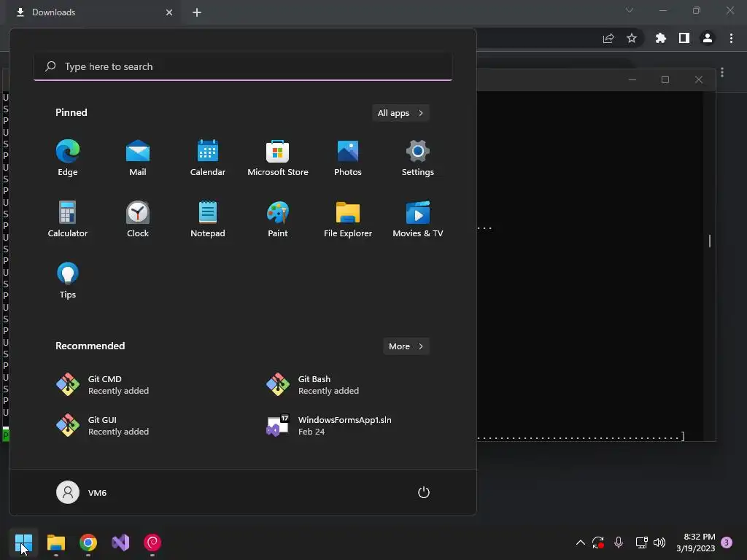Screen dimensions: 747x560
Task: Share this page in Chrome
Action: pyautogui.click(x=608, y=38)
